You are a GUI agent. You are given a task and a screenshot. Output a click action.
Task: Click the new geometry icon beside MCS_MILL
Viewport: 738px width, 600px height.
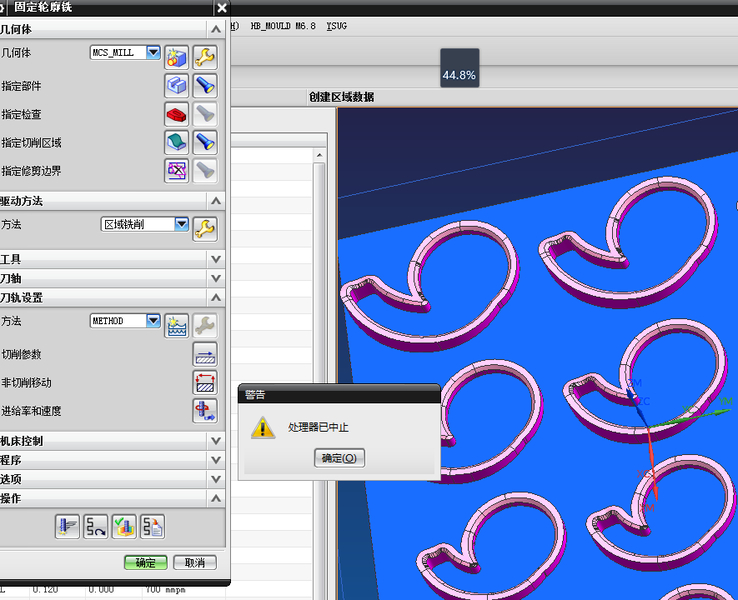point(176,58)
